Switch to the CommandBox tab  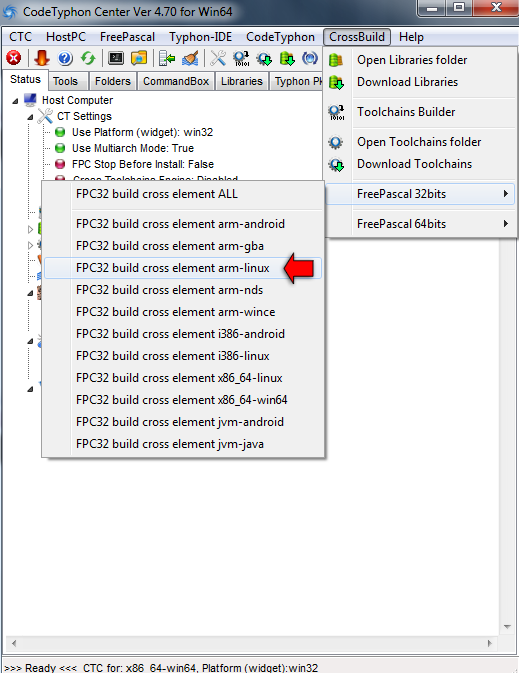[x=176, y=81]
